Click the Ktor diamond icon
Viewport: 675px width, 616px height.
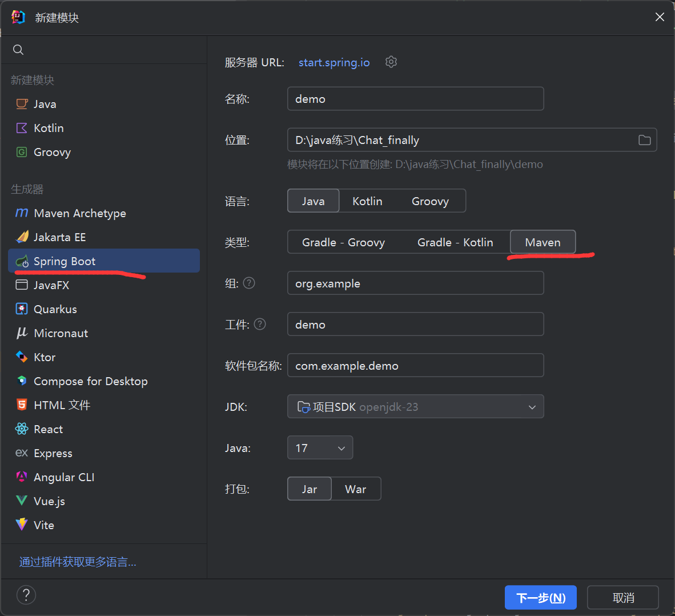22,357
